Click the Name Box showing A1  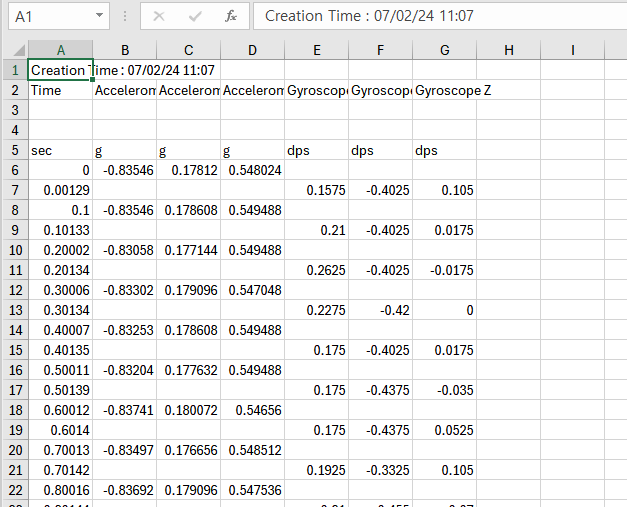59,16
